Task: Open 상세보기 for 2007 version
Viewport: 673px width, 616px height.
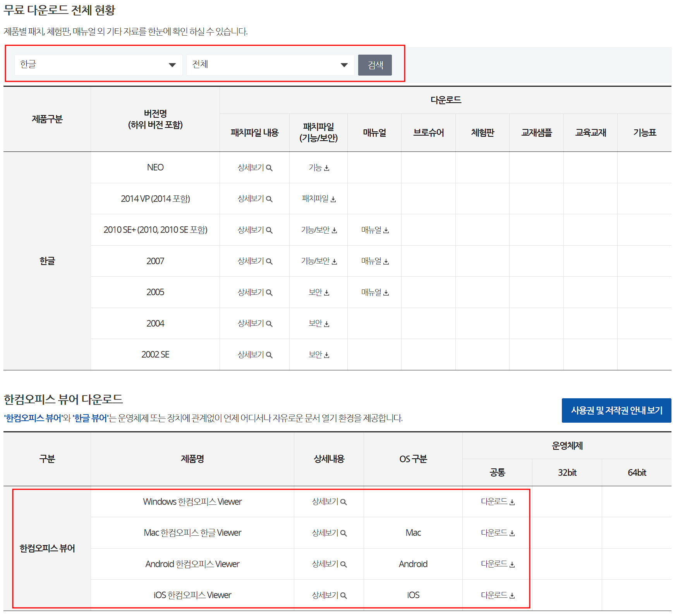Action: tap(255, 261)
